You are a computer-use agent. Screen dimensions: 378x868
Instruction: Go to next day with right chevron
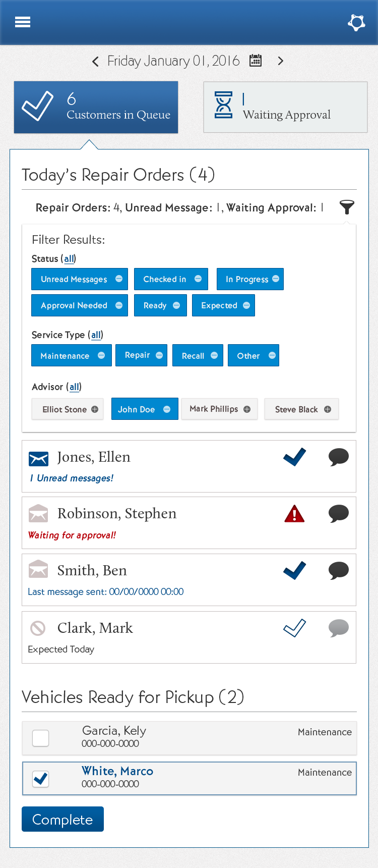[281, 61]
